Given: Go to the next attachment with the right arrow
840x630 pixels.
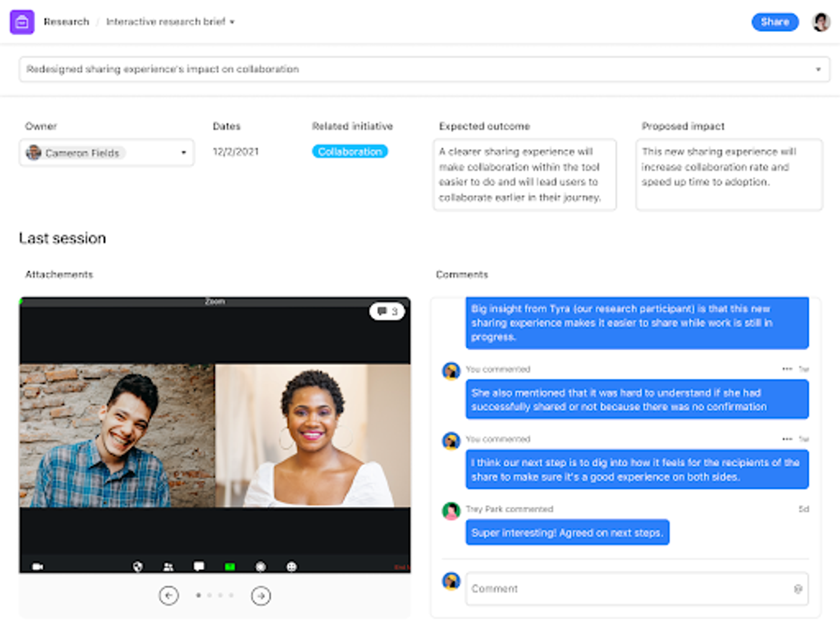Looking at the screenshot, I should tap(261, 595).
